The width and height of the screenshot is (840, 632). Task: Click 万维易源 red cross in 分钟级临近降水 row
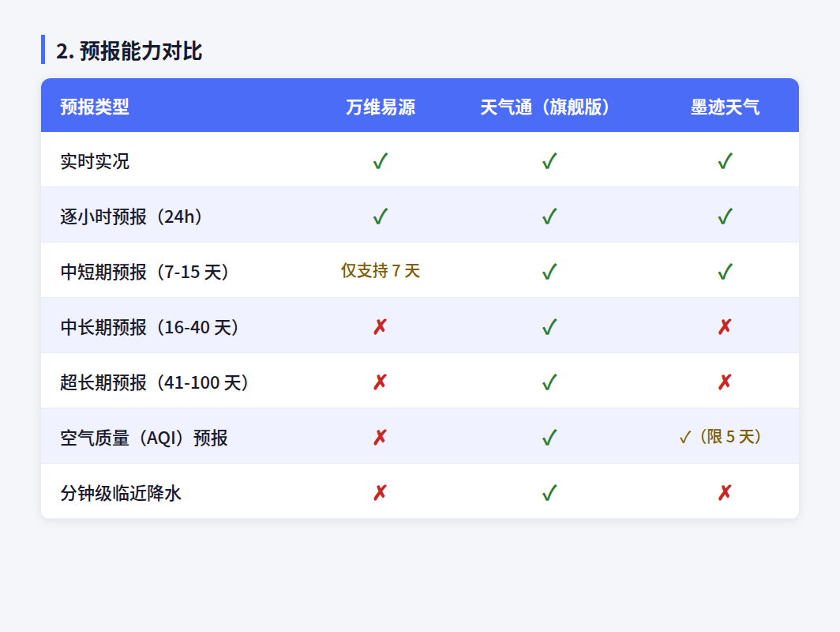pos(381,493)
